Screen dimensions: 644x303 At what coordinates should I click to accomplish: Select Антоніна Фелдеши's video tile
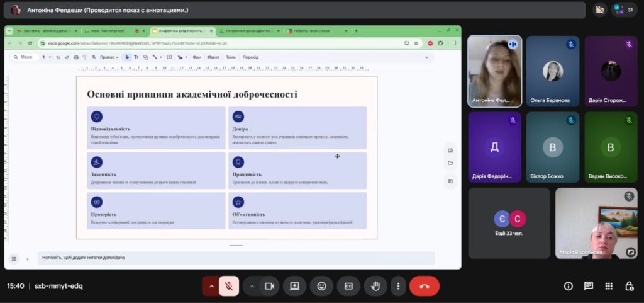[x=494, y=71]
